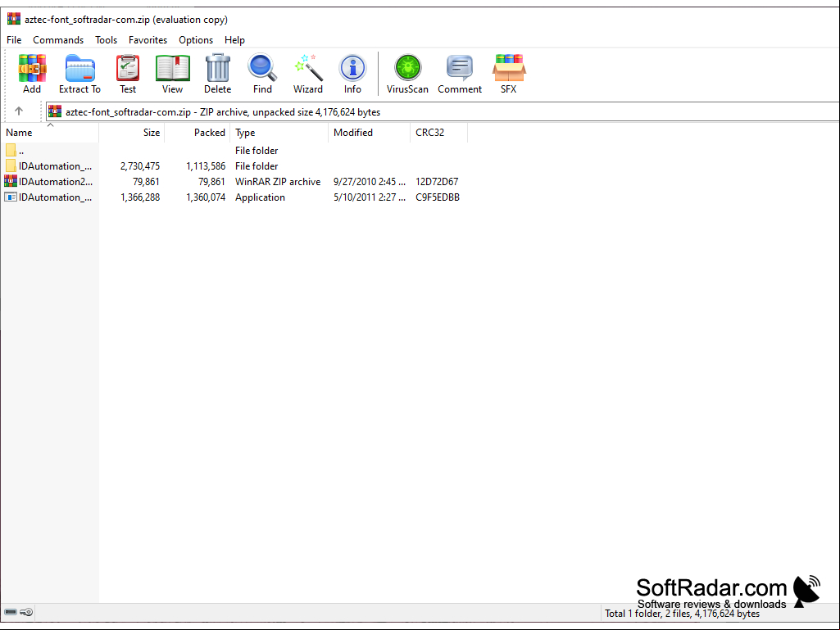
Task: Open the Help menu
Action: (234, 40)
